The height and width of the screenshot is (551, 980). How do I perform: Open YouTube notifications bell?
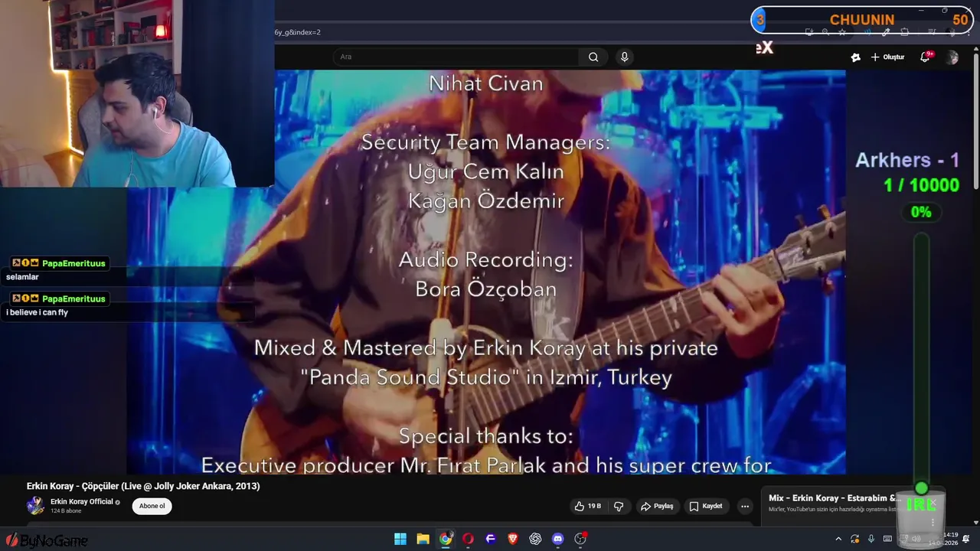point(925,57)
